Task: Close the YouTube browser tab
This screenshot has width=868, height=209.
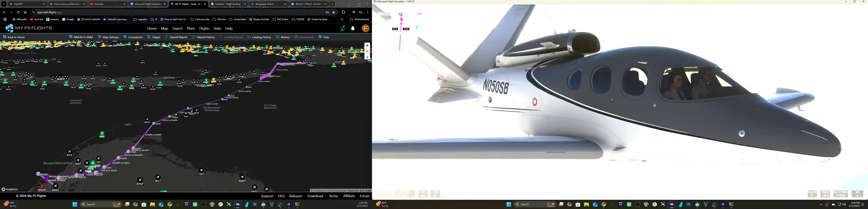Action: (x=124, y=4)
